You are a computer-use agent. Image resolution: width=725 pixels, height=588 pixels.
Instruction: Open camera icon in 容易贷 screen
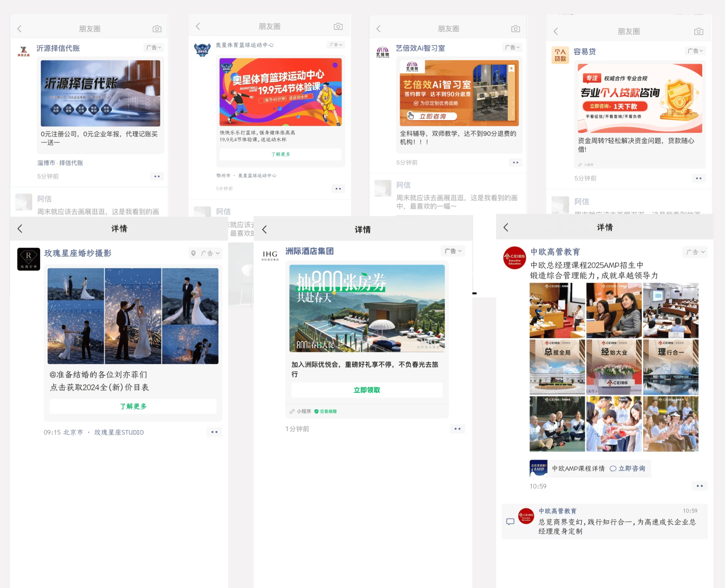(699, 31)
